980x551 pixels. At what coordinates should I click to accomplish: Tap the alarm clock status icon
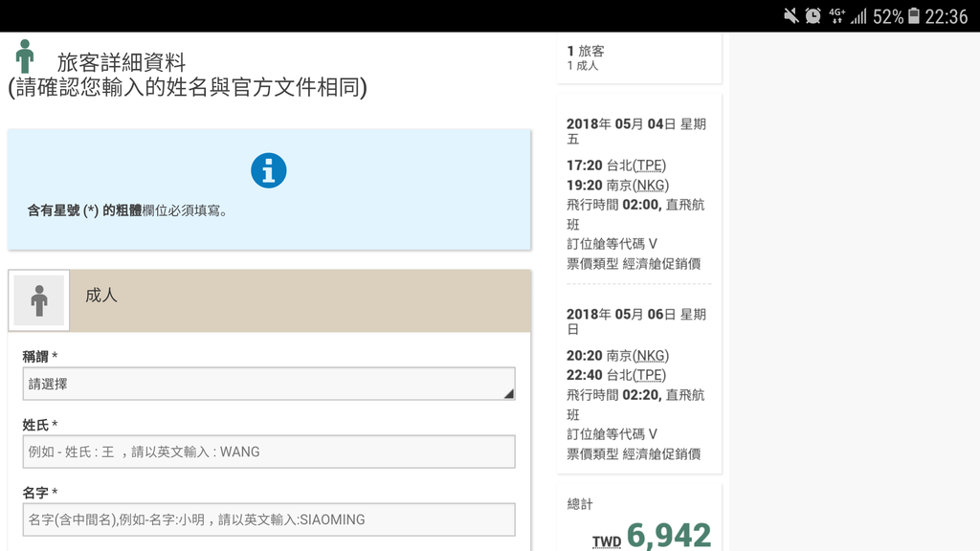(813, 15)
